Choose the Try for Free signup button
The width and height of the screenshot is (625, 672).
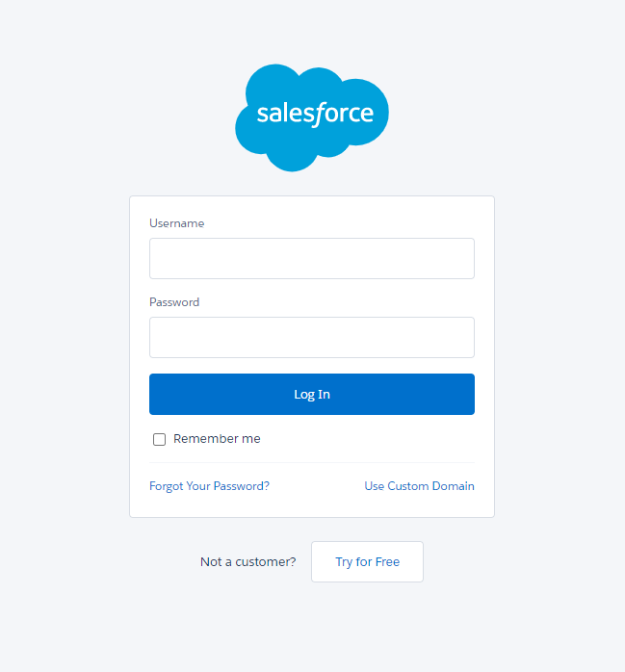pyautogui.click(x=367, y=562)
